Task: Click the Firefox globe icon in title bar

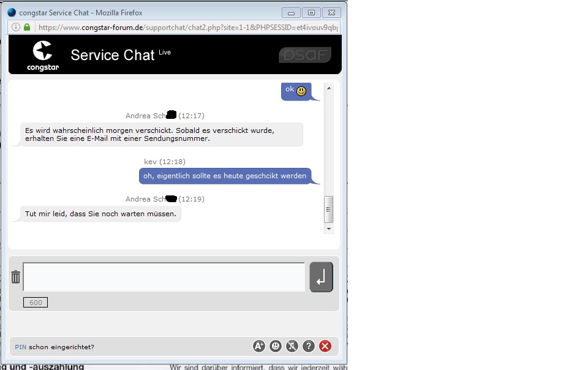Action: click(12, 12)
